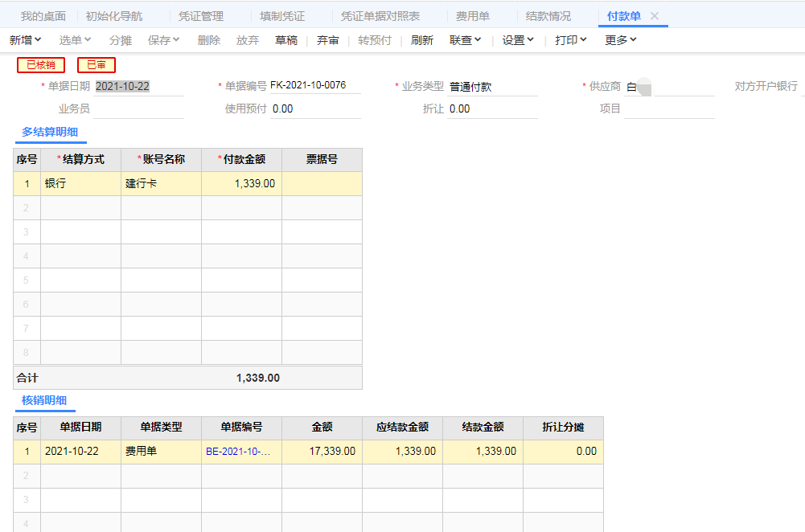Screen dimensions: 805x532
Task: Click the 结款金额 cell 1,339.00
Action: 483,452
